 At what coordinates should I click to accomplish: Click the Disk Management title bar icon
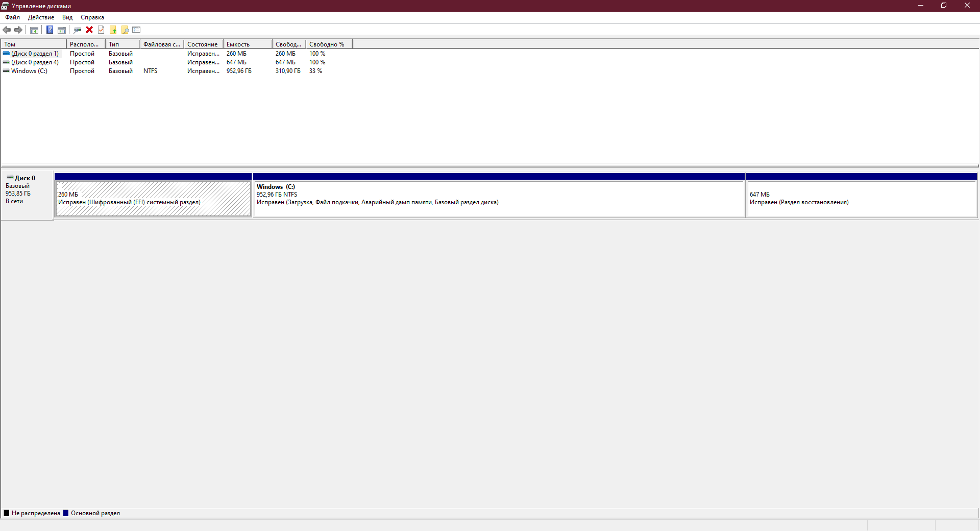point(5,6)
